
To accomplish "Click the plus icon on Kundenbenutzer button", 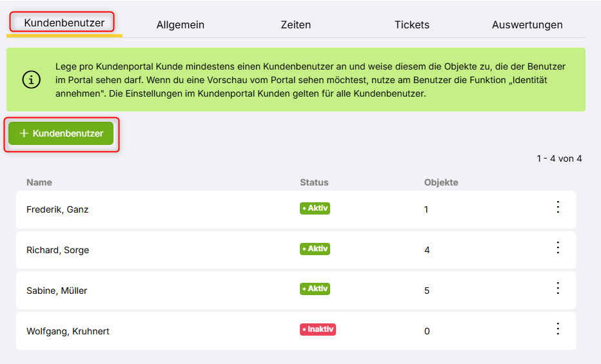I will (24, 133).
